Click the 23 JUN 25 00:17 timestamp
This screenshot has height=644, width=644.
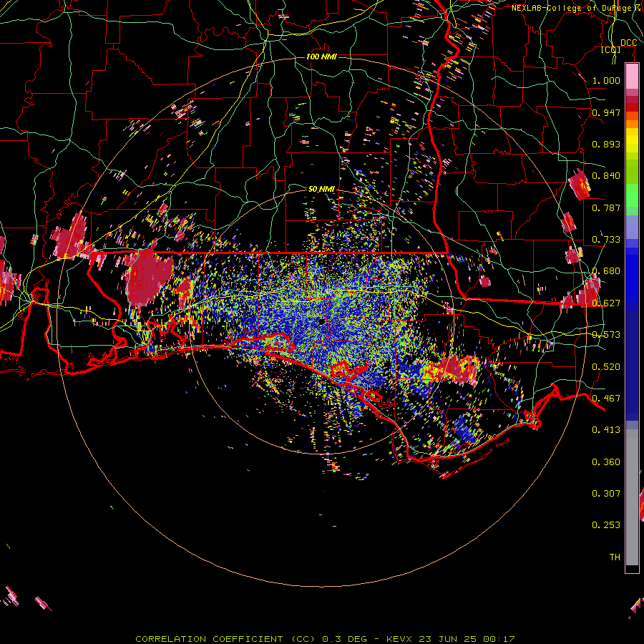467,639
